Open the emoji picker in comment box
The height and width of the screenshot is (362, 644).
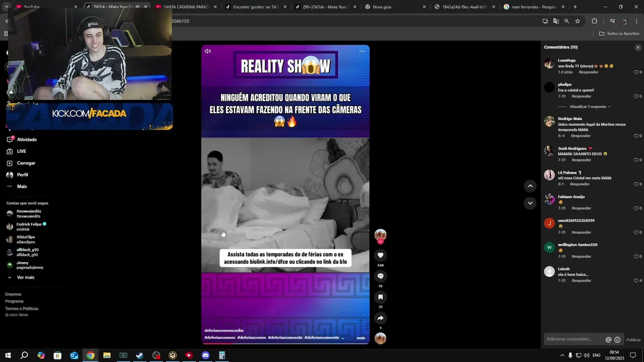click(x=617, y=340)
